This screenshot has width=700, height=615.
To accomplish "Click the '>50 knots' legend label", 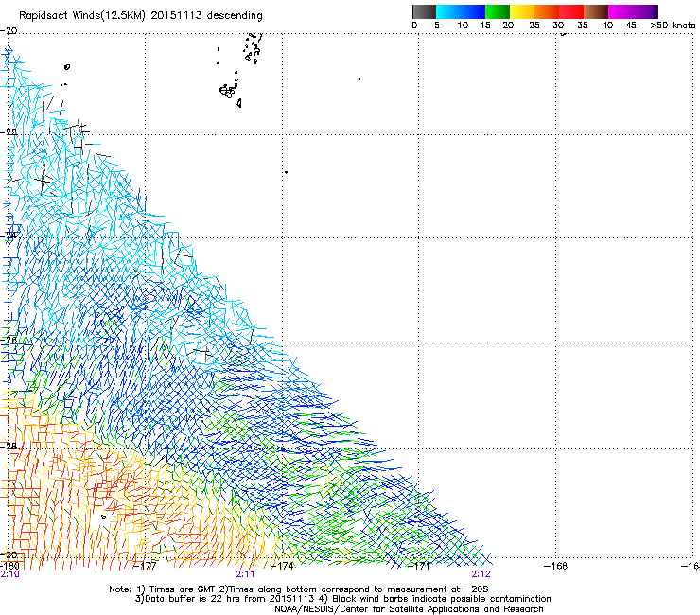I will point(673,26).
